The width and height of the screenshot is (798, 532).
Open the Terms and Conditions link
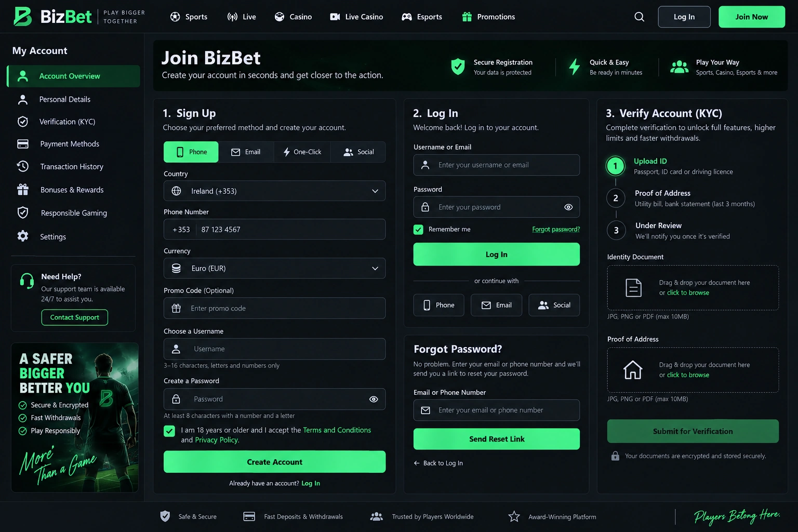point(337,430)
